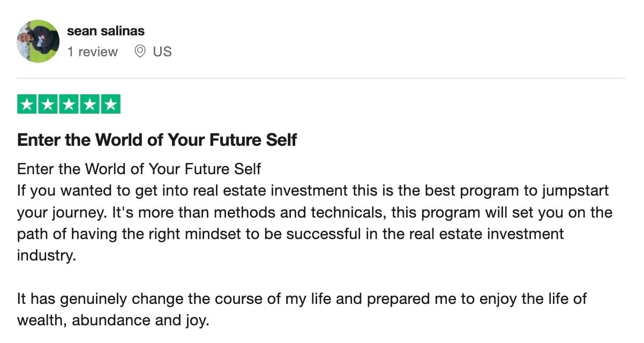The height and width of the screenshot is (343, 644).
Task: Click the US country label
Action: [x=162, y=51]
